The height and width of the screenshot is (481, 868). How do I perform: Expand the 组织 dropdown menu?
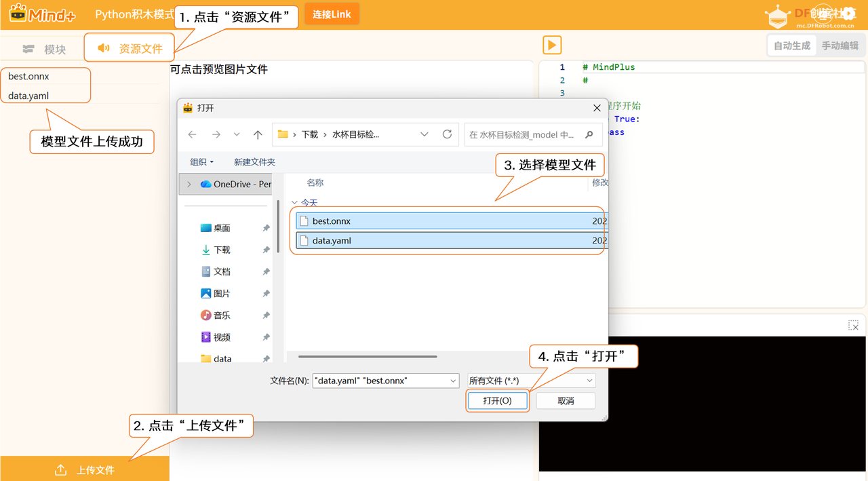coord(201,161)
